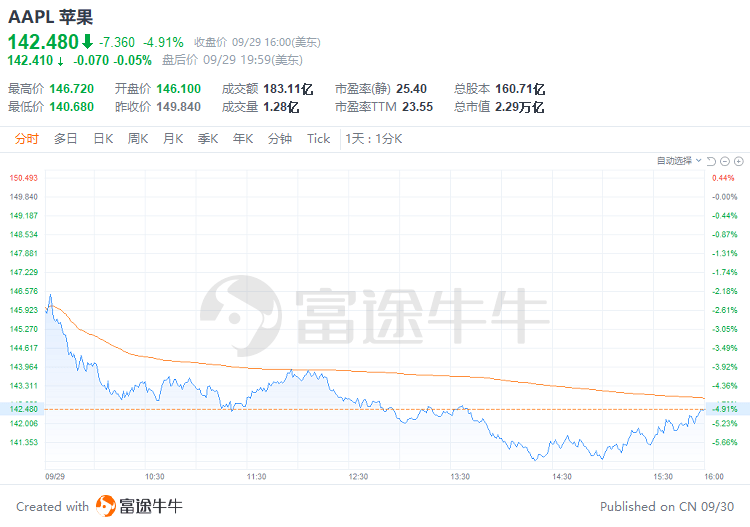Click the 12:30 time axis label
The width and height of the screenshot is (750, 527).
(x=358, y=477)
